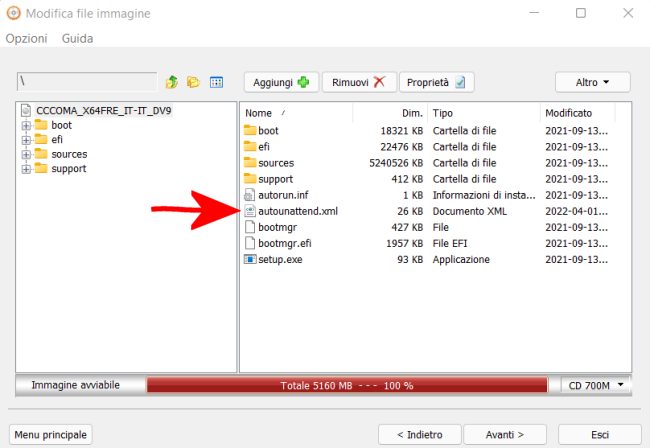Click the Applicazione type cell
This screenshot has width=650, height=448.
point(461,260)
